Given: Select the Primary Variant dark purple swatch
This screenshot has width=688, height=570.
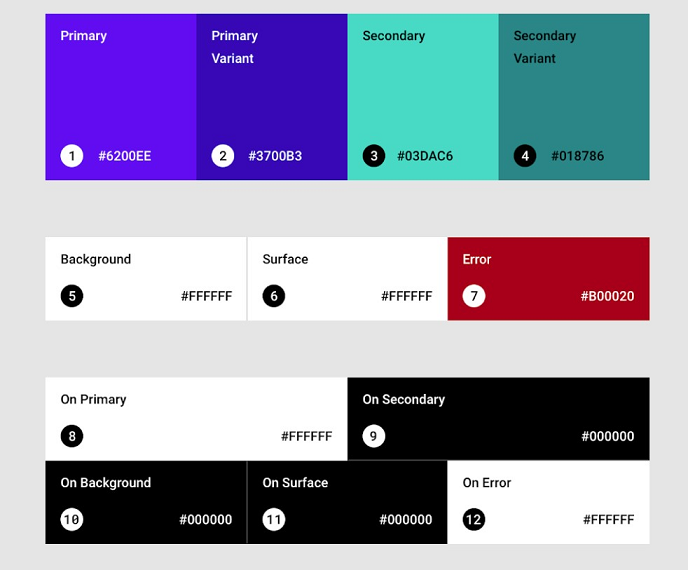Looking at the screenshot, I should 272,97.
